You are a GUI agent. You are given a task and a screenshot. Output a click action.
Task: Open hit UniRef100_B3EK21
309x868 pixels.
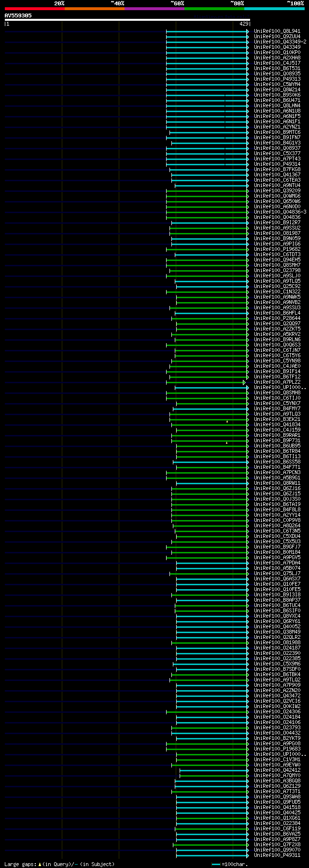tap(277, 420)
